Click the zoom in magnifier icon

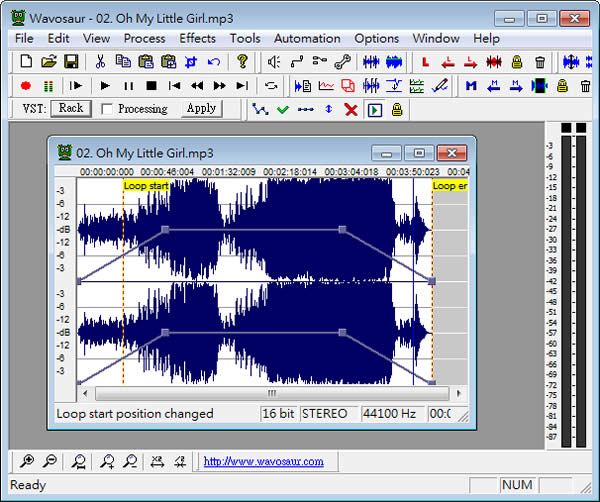[x=25, y=461]
